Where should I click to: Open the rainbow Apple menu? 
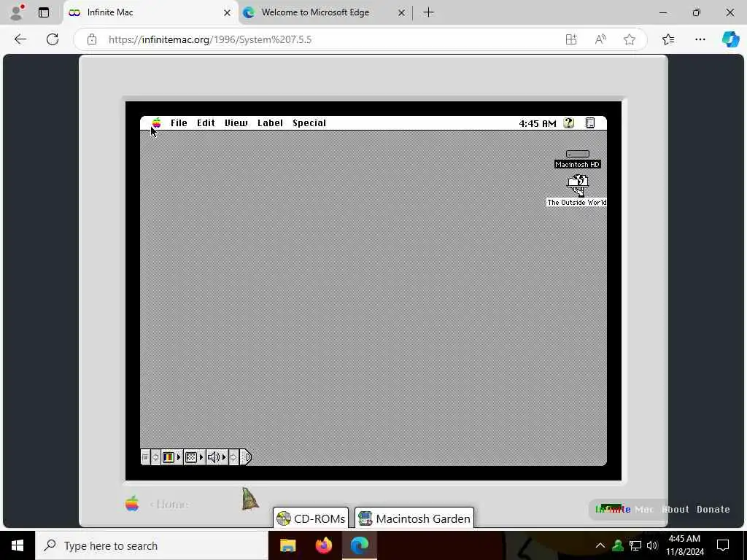(x=156, y=122)
